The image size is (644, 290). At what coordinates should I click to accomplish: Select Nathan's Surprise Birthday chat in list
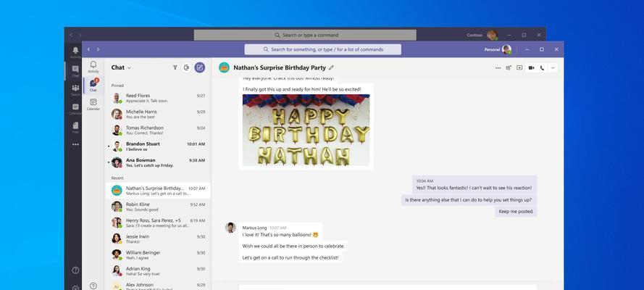(158, 191)
